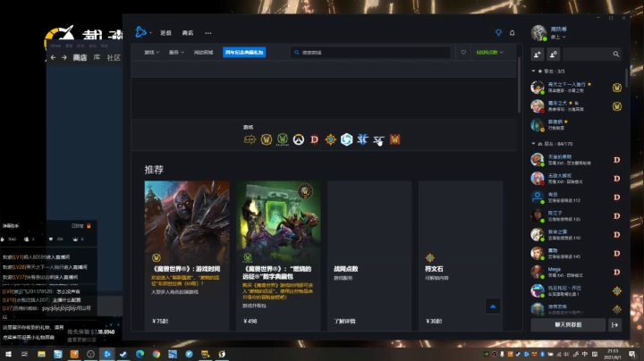Toggle the lock icon in stream chat overlay
The image size is (644, 361).
tap(89, 226)
